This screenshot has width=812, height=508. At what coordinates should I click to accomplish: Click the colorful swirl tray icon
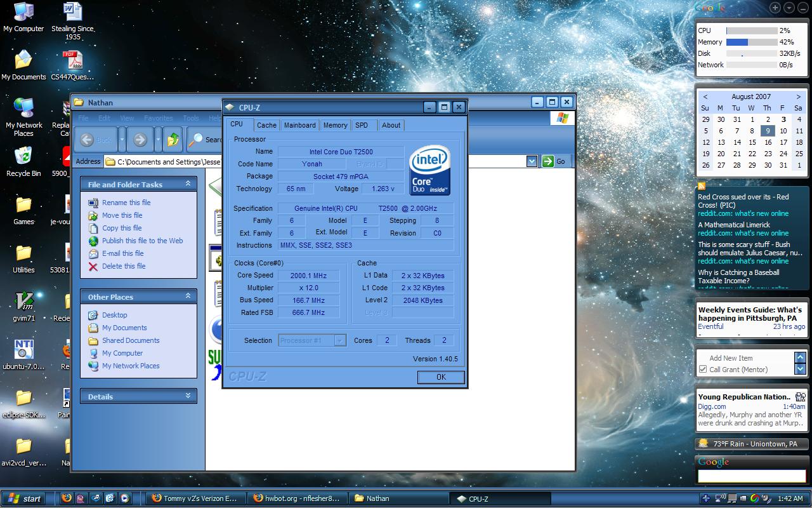tap(755, 498)
